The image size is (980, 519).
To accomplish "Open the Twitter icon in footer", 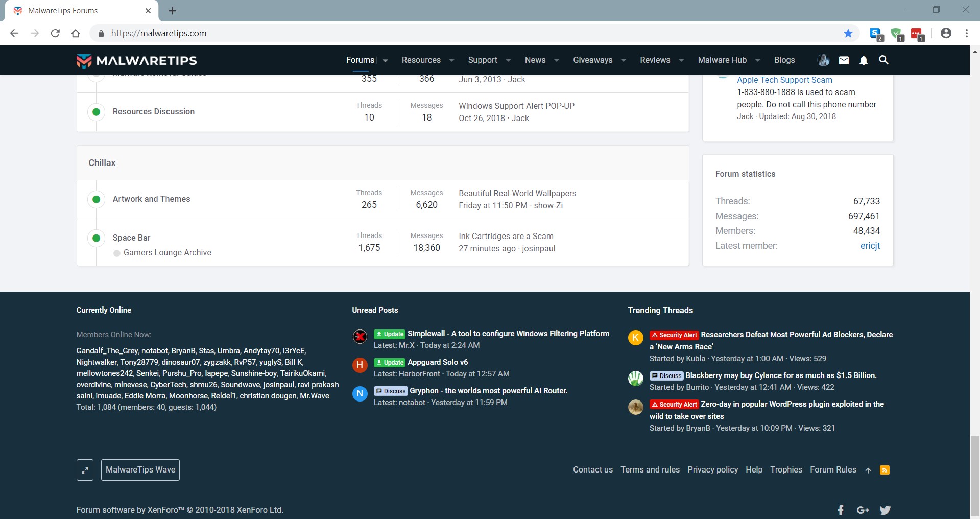I will (x=885, y=510).
